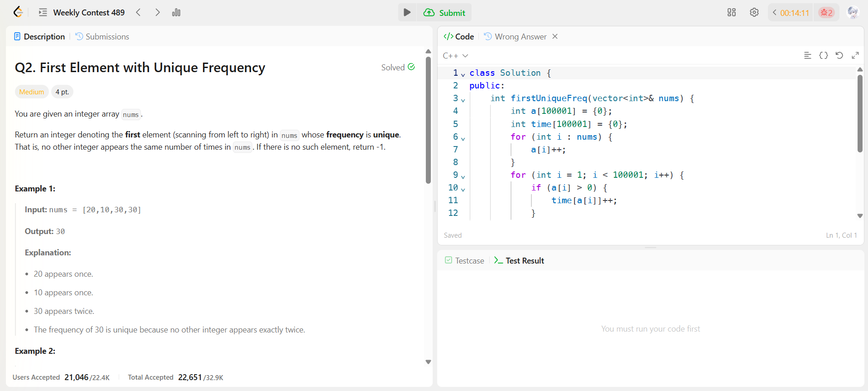Click the LeetCode logo icon

(18, 12)
